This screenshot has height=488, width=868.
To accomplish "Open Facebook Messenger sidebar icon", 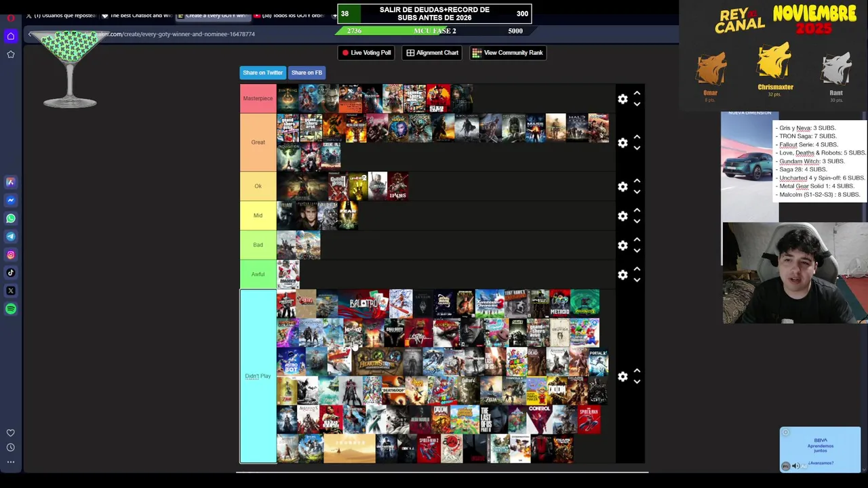I will click(11, 200).
